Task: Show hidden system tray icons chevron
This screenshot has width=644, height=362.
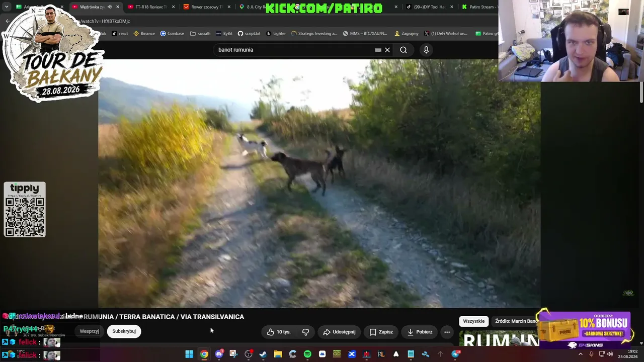Action: coord(580,354)
